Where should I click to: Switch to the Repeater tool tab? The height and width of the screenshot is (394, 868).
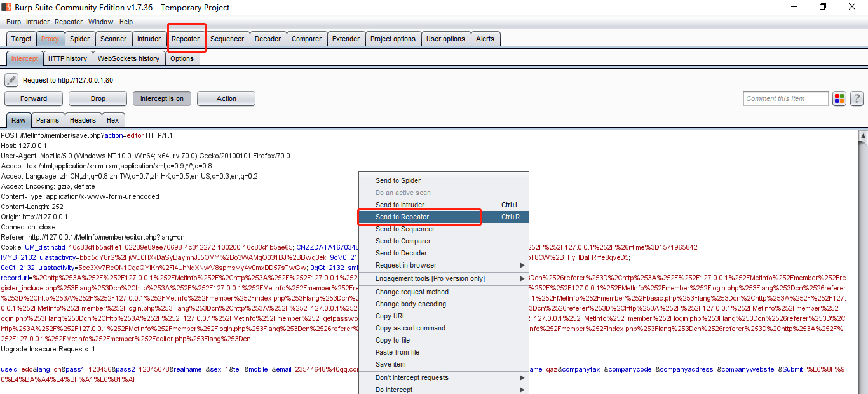[x=186, y=39]
